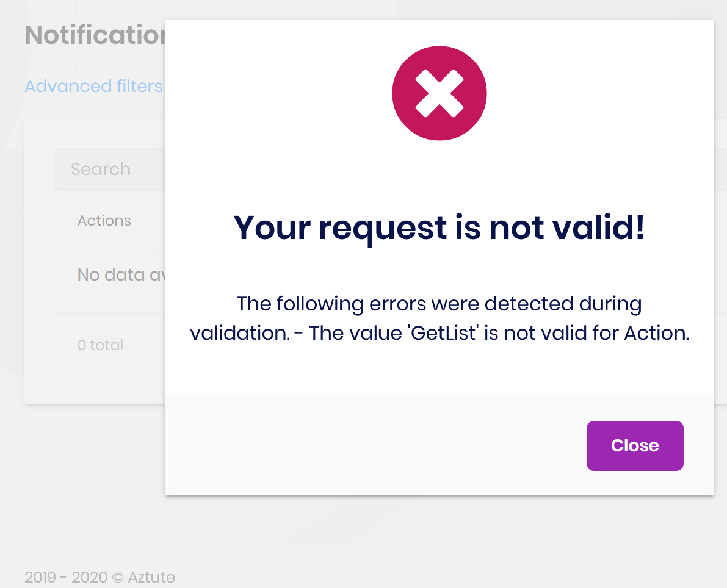The height and width of the screenshot is (588, 727).
Task: Click the 'Your request is not valid!' heading
Action: tap(439, 228)
